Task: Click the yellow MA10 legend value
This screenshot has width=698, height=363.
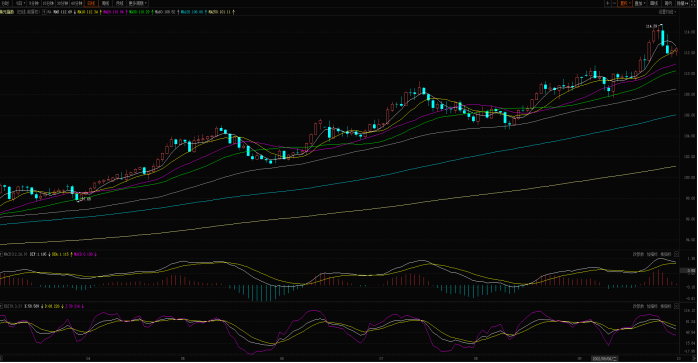Action: point(88,12)
